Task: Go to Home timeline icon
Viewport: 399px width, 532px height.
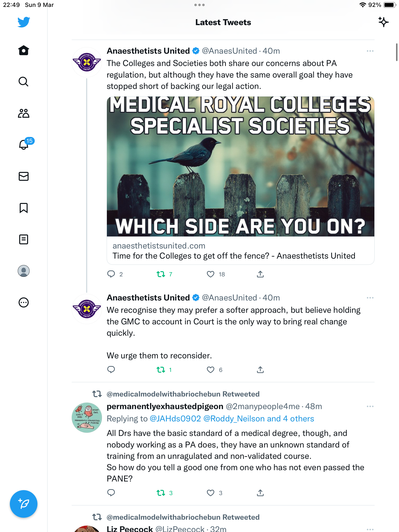Action: click(24, 50)
